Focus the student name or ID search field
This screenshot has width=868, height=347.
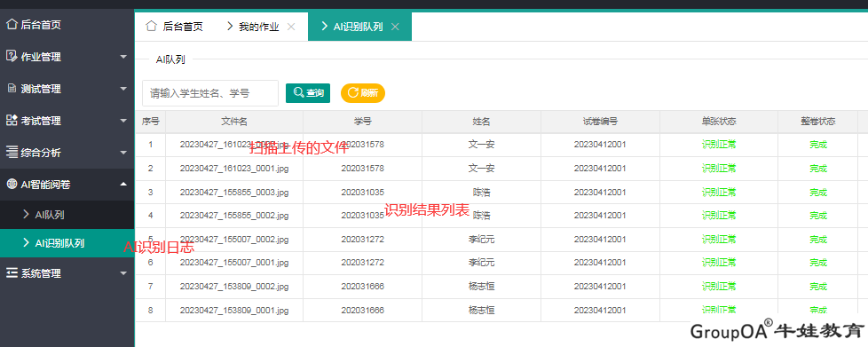[210, 93]
